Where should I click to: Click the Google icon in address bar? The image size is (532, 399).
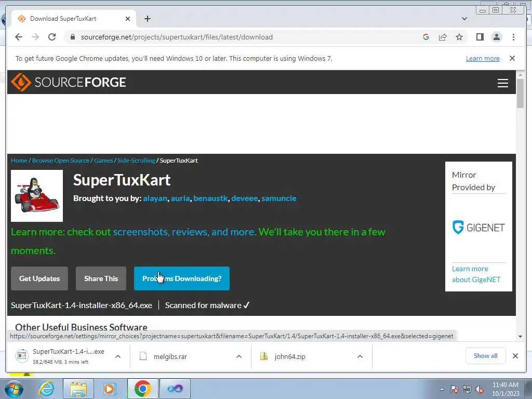(426, 37)
